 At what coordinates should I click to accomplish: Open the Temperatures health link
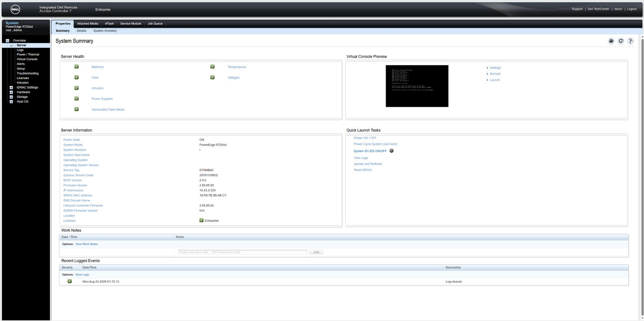(x=237, y=67)
